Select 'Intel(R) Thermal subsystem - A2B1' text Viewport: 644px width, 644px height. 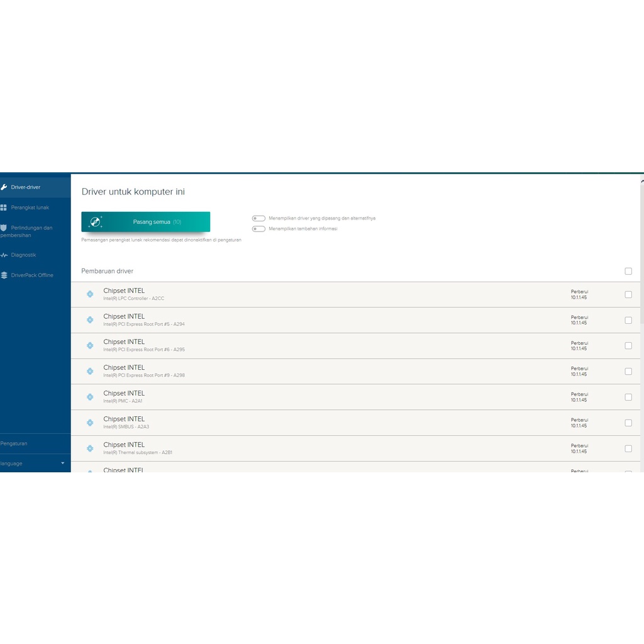click(x=138, y=453)
